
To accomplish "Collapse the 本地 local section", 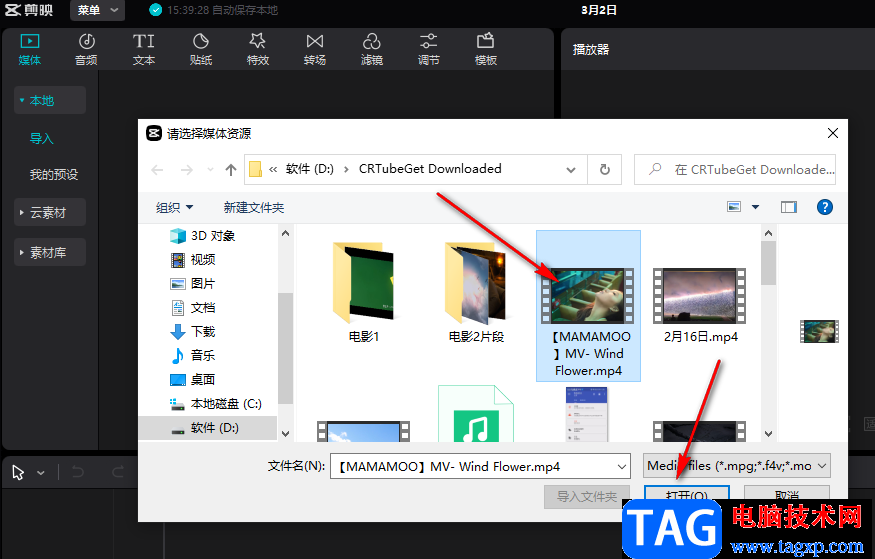I will pyautogui.click(x=50, y=100).
